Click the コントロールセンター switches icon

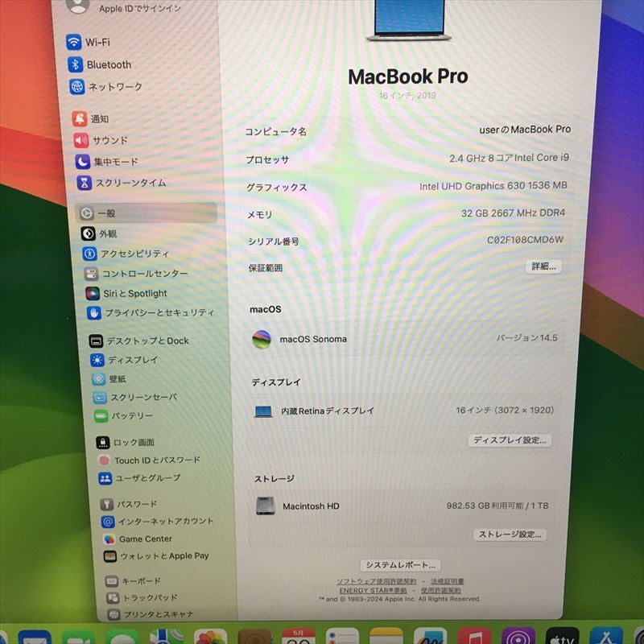click(x=91, y=274)
